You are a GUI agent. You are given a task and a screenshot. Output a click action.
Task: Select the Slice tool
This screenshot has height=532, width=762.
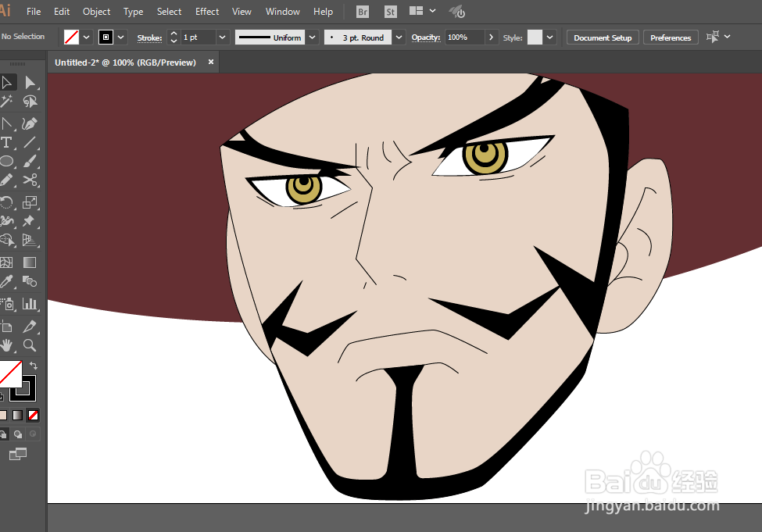coord(30,327)
